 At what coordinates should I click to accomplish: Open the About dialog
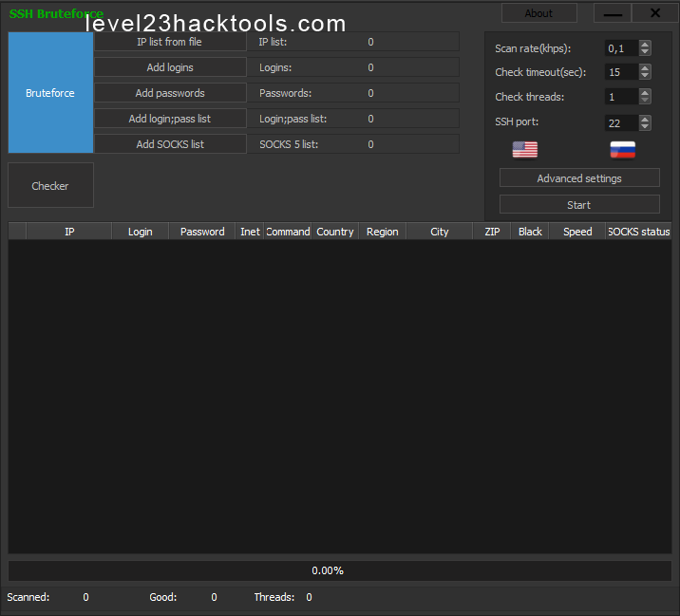pos(539,13)
